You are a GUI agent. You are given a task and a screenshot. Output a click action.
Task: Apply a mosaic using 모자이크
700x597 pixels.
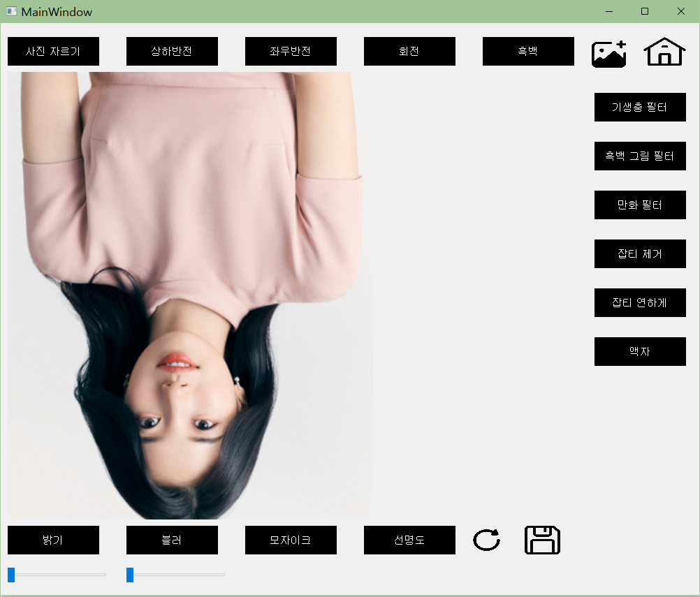point(291,540)
